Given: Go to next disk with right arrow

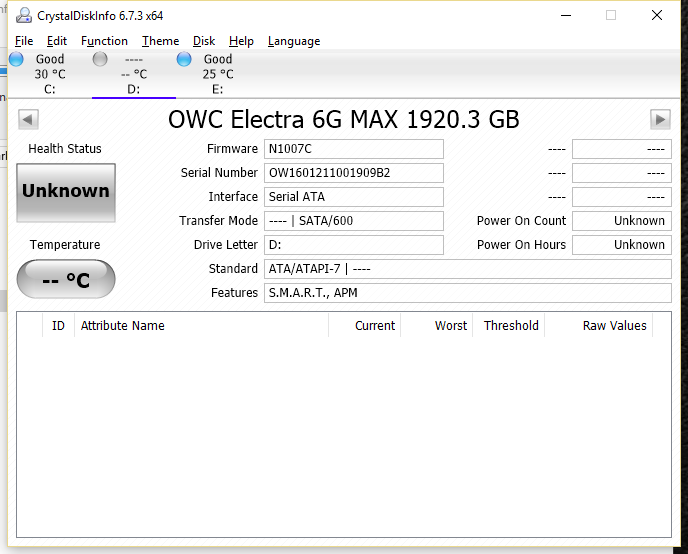Looking at the screenshot, I should pyautogui.click(x=660, y=119).
